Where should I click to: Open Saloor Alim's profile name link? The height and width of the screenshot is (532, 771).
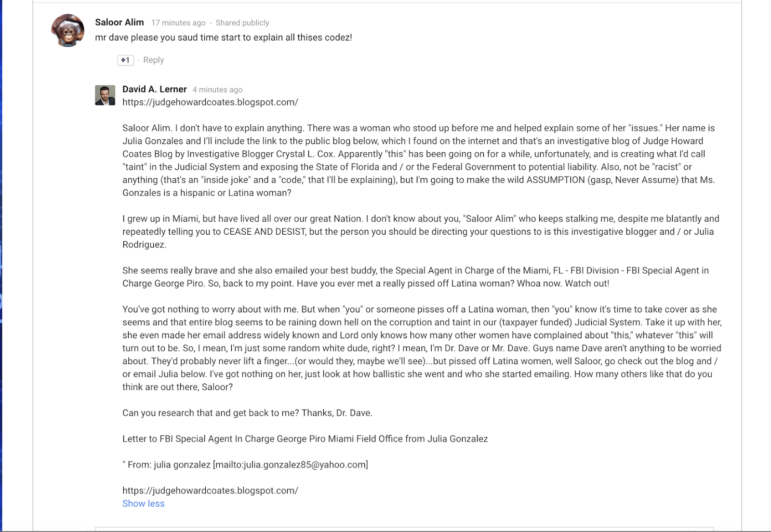click(120, 22)
